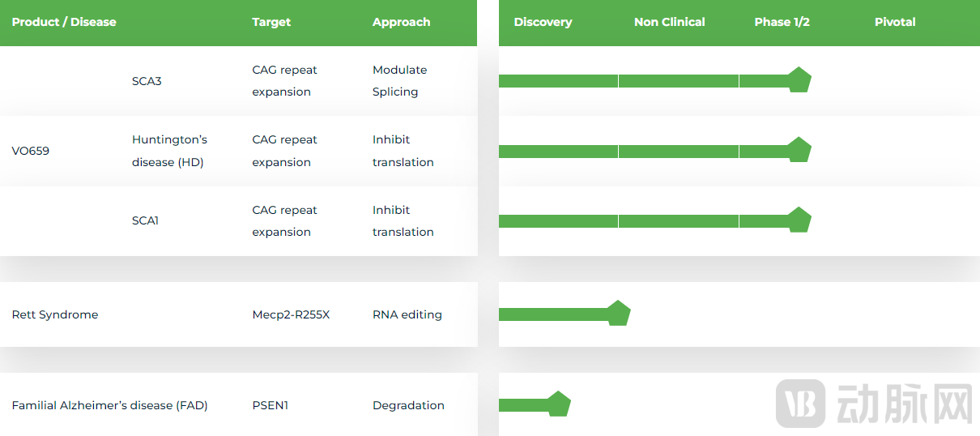This screenshot has height=436, width=980.
Task: Click the Discovery stage header
Action: point(543,22)
